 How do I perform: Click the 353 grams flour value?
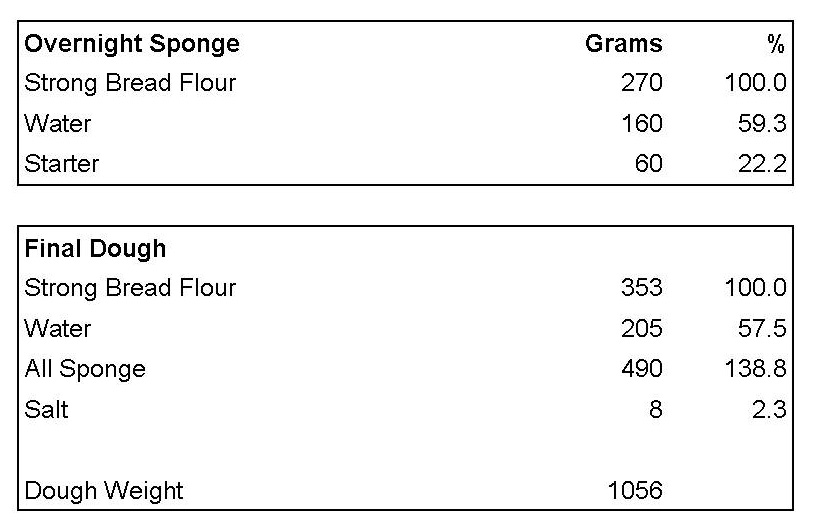click(641, 288)
